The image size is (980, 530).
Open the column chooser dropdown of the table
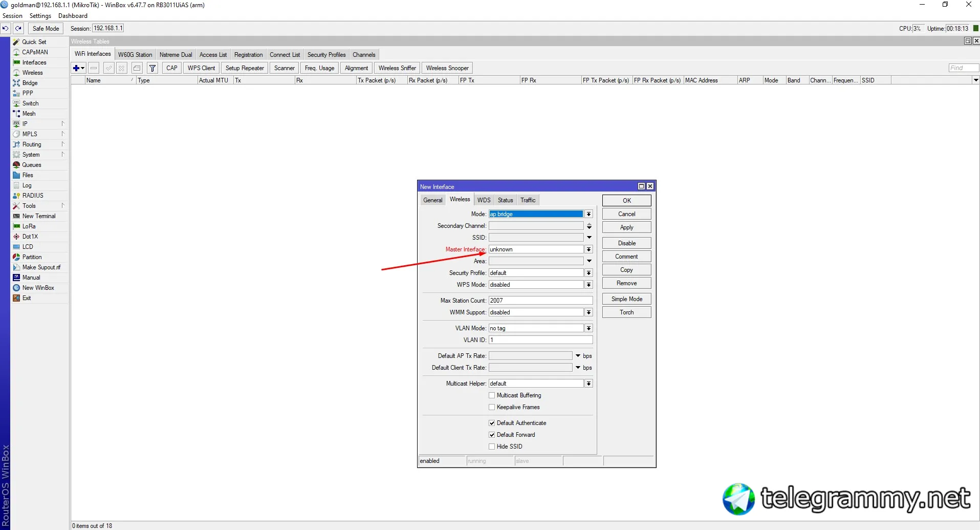click(x=975, y=80)
